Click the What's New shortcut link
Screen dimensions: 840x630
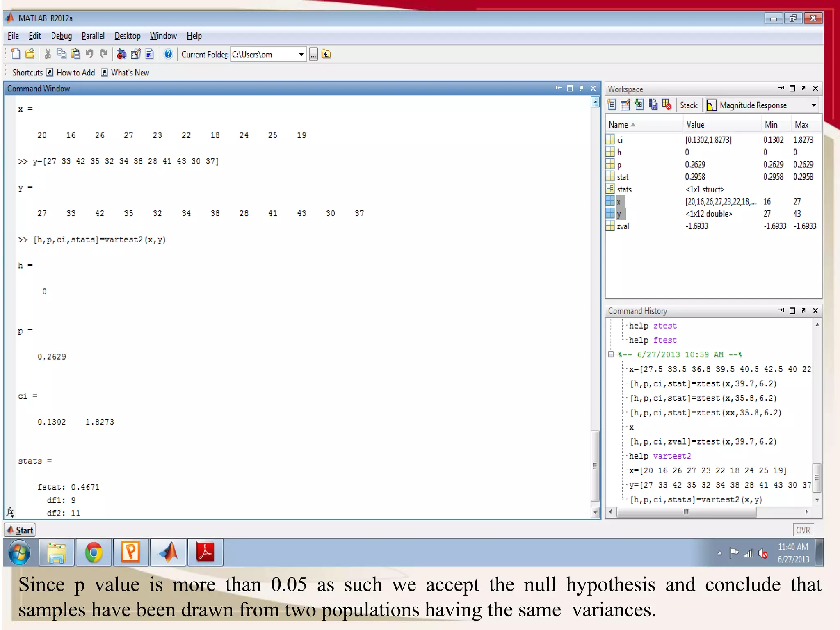(130, 73)
